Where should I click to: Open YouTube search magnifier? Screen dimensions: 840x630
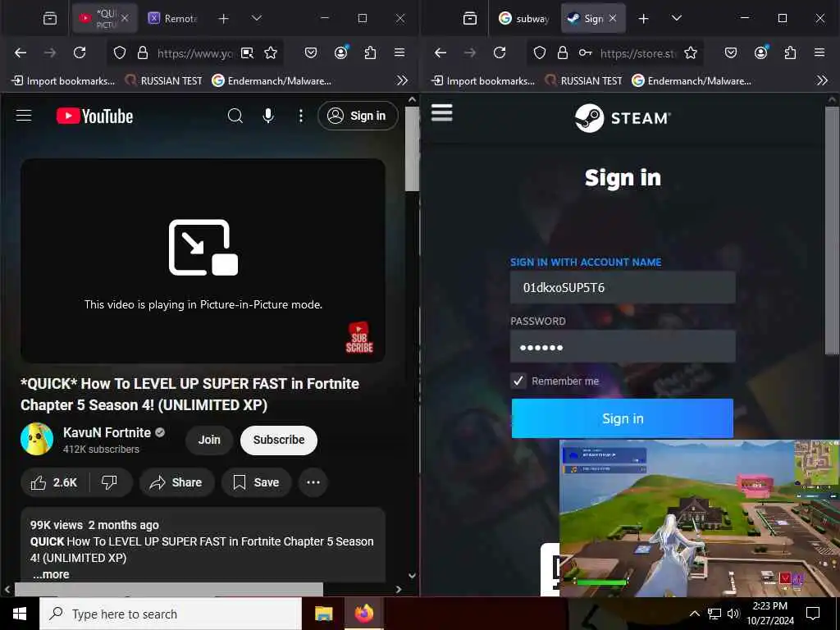tap(235, 116)
